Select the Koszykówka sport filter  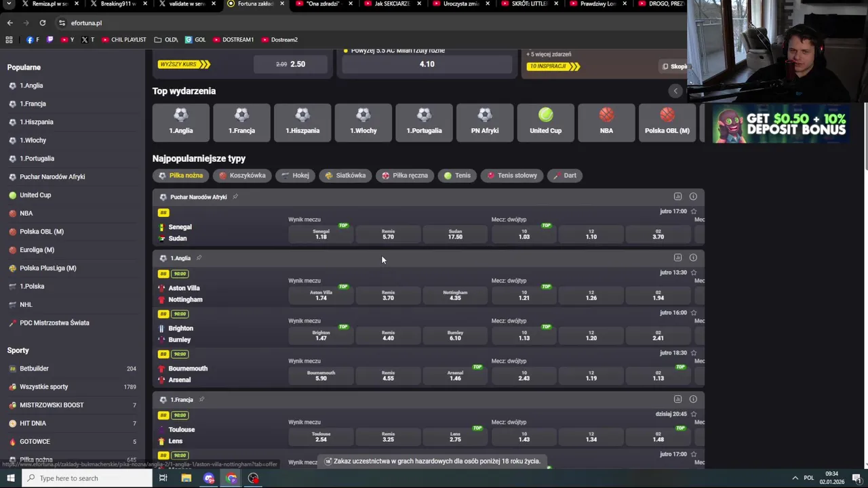point(242,176)
